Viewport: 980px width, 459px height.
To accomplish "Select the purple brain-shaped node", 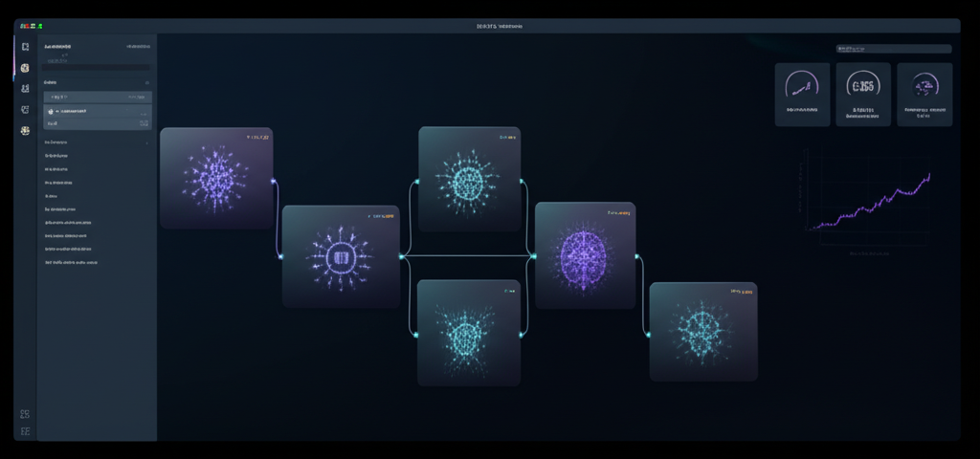I will [x=585, y=254].
